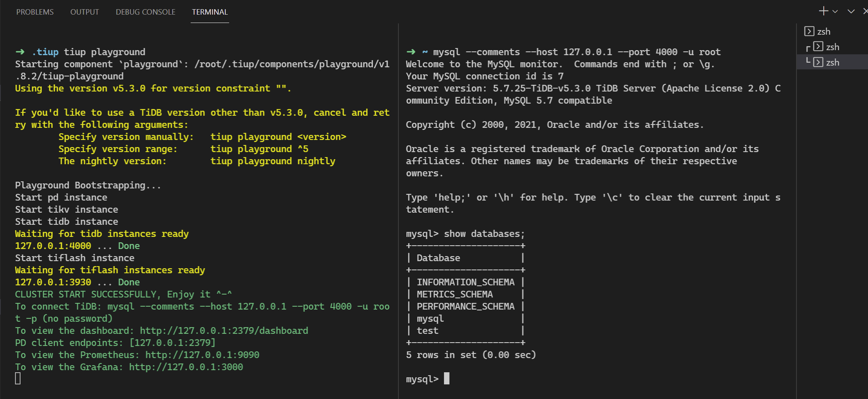Click the tiup-playground component file path
Screen dimensions: 868x399
pyautogui.click(x=291, y=64)
